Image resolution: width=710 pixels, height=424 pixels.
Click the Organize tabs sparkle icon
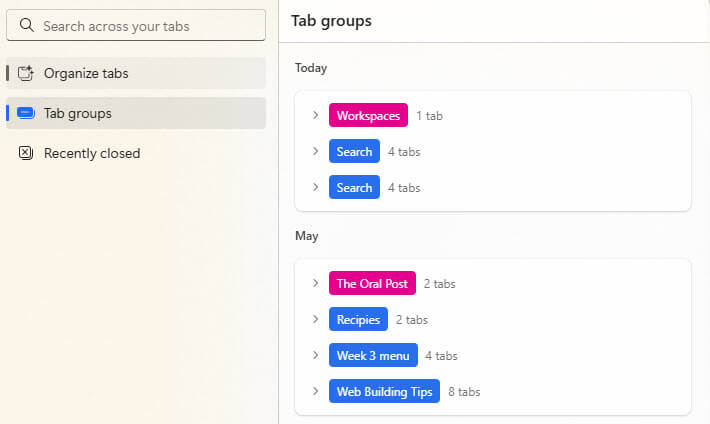pyautogui.click(x=26, y=73)
